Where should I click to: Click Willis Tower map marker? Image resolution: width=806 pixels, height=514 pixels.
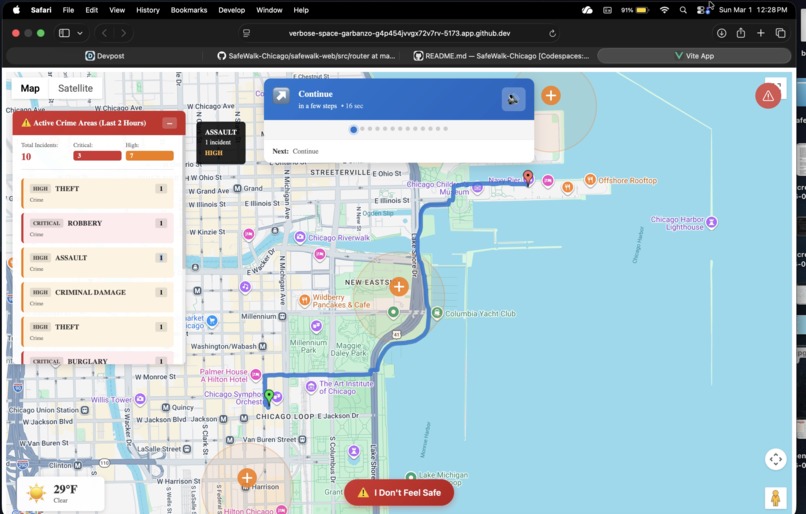[x=140, y=399]
